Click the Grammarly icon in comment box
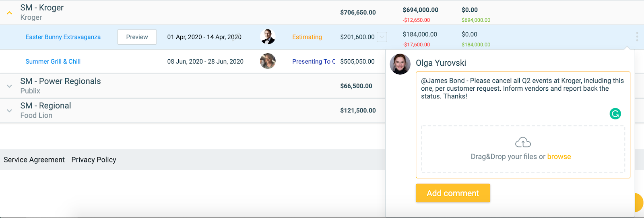The width and height of the screenshot is (644, 218). pos(615,114)
